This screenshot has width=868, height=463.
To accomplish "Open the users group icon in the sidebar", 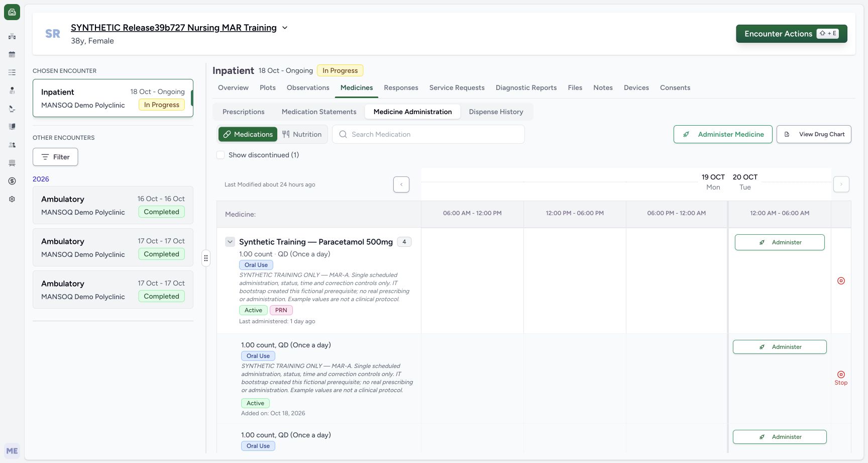I will pos(12,145).
